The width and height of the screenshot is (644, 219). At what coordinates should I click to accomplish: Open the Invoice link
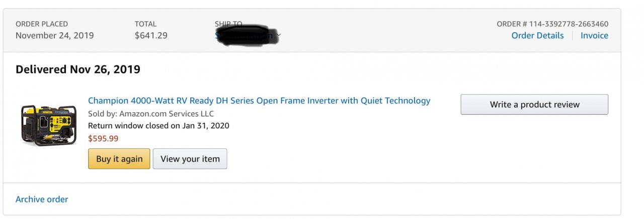pyautogui.click(x=594, y=35)
